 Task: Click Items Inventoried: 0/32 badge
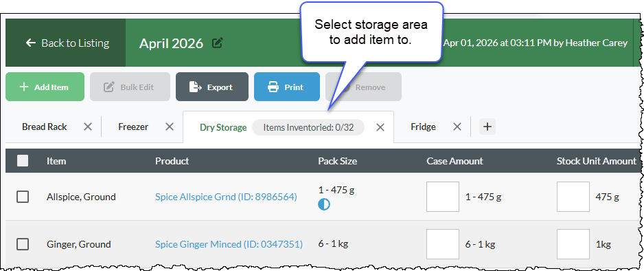[308, 127]
